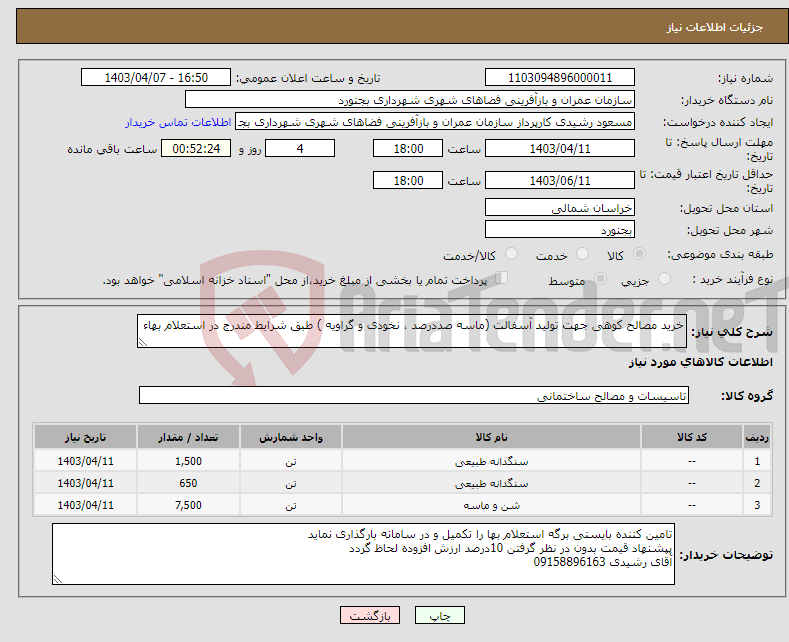This screenshot has height=642, width=789.
Task: Click the تعداد / مقدار column header
Action: pos(188,437)
